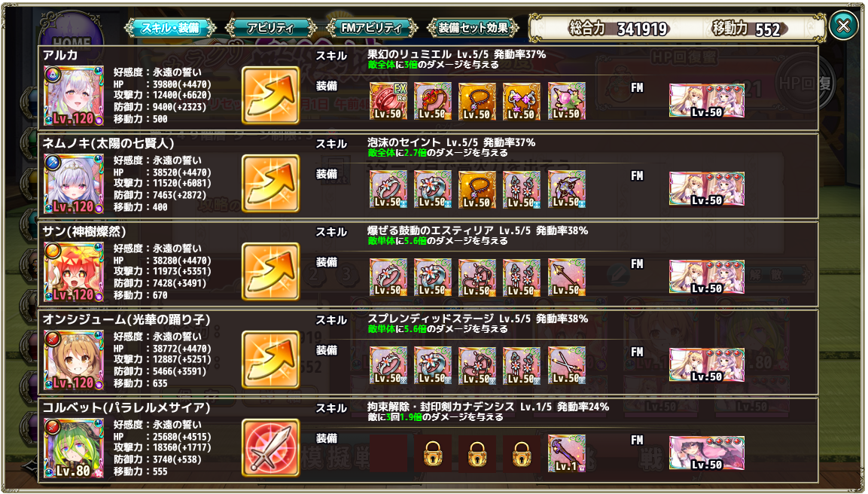
Task: Open コルベット's FM card thumbnail
Action: 707,453
